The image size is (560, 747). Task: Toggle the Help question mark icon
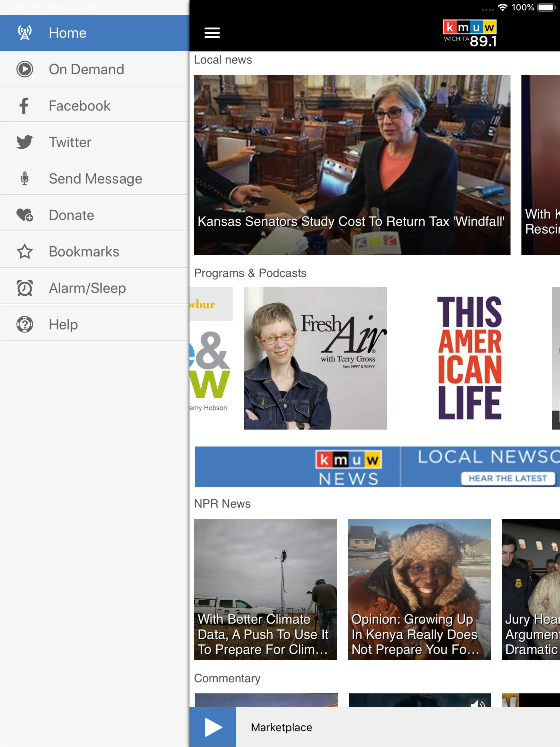point(24,325)
